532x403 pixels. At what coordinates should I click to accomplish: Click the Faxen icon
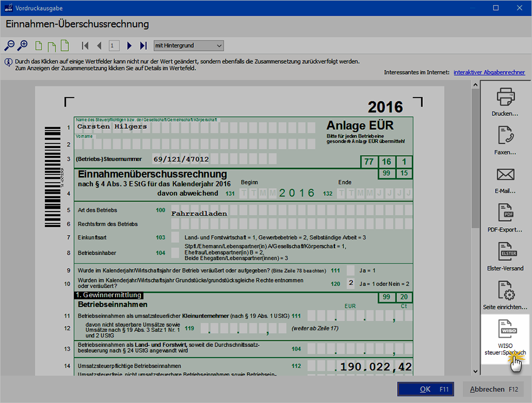505,135
